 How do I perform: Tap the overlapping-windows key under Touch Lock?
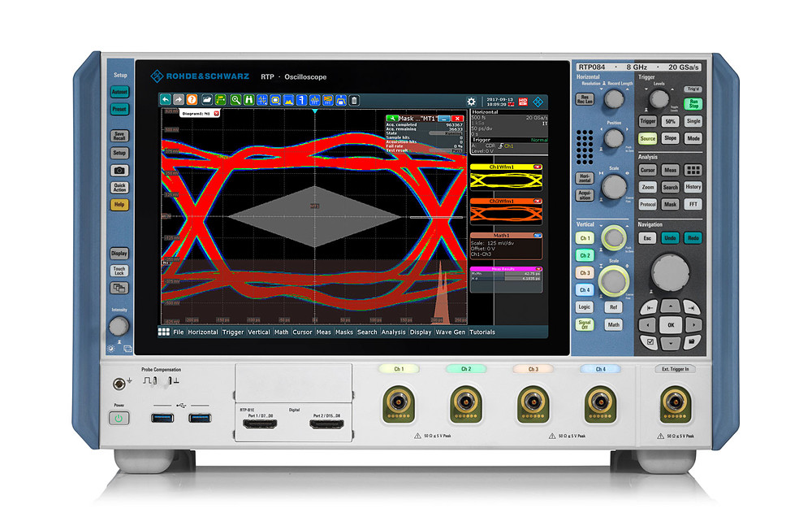pos(119,288)
